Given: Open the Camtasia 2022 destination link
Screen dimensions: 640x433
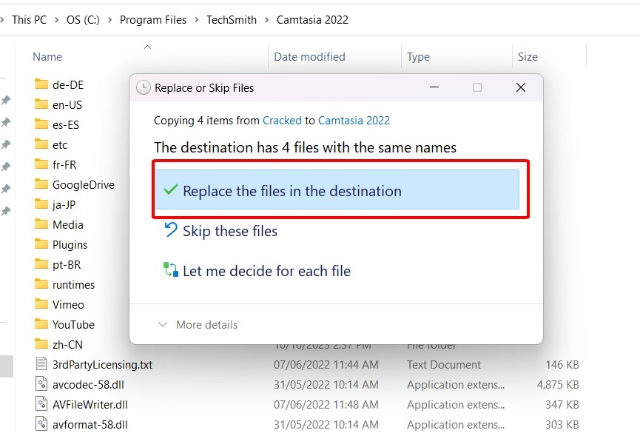Looking at the screenshot, I should point(354,120).
